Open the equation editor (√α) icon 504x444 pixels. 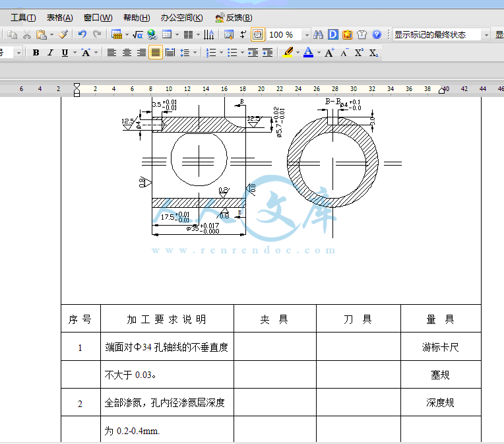pos(138,35)
